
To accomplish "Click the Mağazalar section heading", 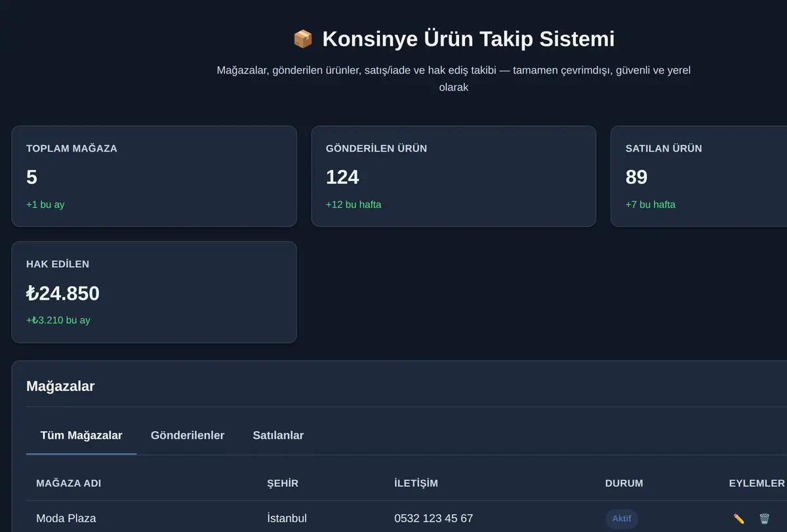I will (60, 386).
